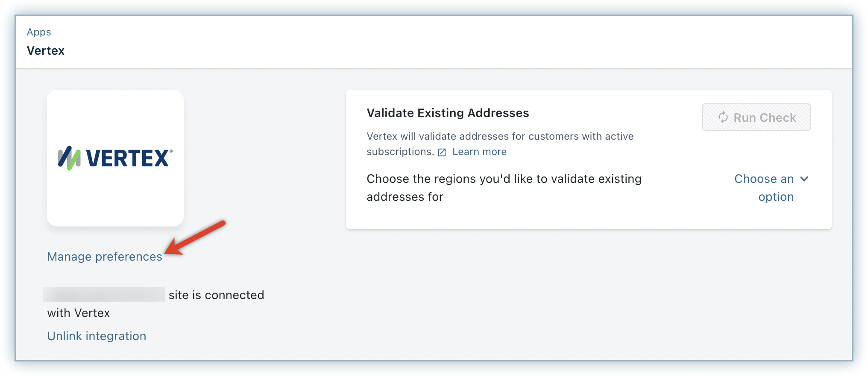Follow the Learn more link
The height and width of the screenshot is (376, 868).
479,152
